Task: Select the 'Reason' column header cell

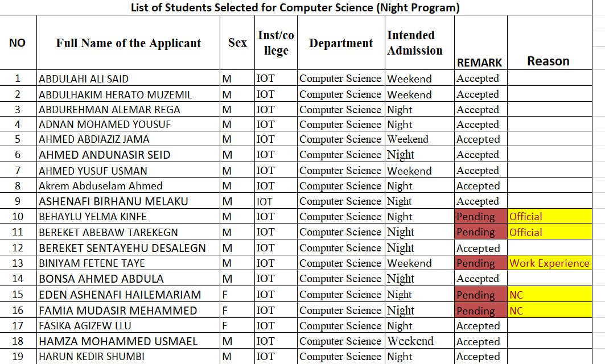Action: tap(548, 61)
